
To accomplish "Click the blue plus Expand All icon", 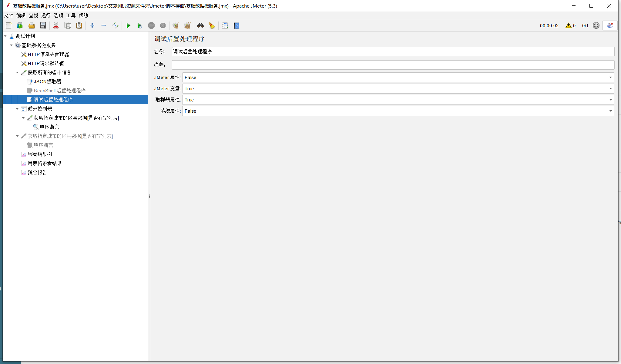I will click(x=92, y=26).
